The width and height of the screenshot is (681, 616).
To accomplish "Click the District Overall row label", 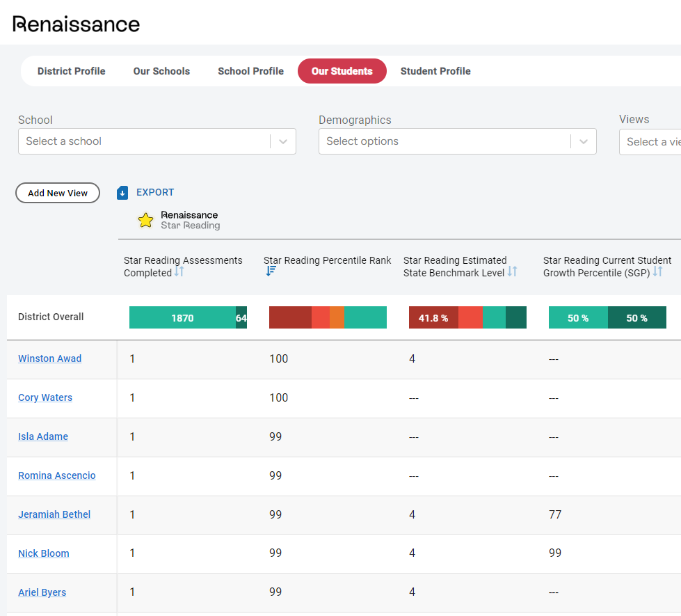I will click(51, 317).
